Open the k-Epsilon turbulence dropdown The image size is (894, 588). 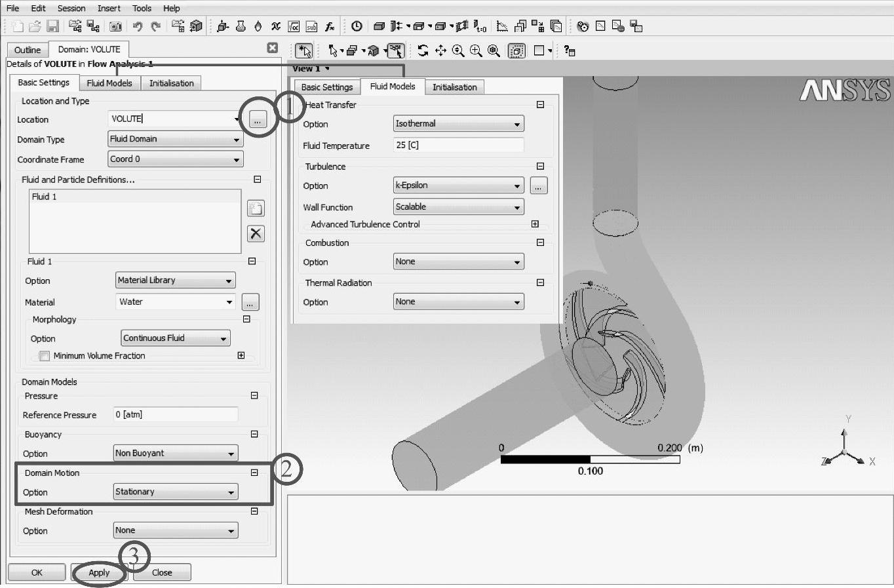tap(458, 186)
